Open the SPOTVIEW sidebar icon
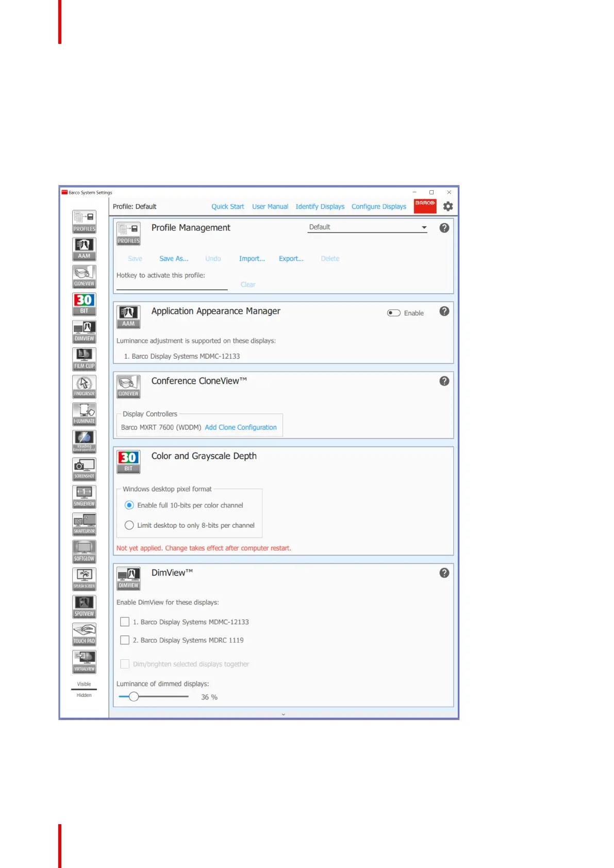This screenshot has width=614, height=868. point(84,607)
